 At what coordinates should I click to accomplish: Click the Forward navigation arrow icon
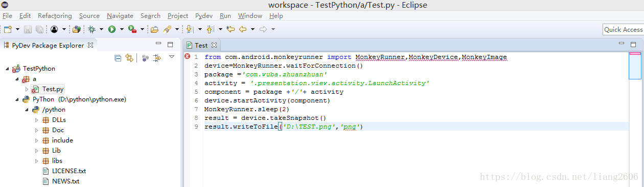click(264, 29)
